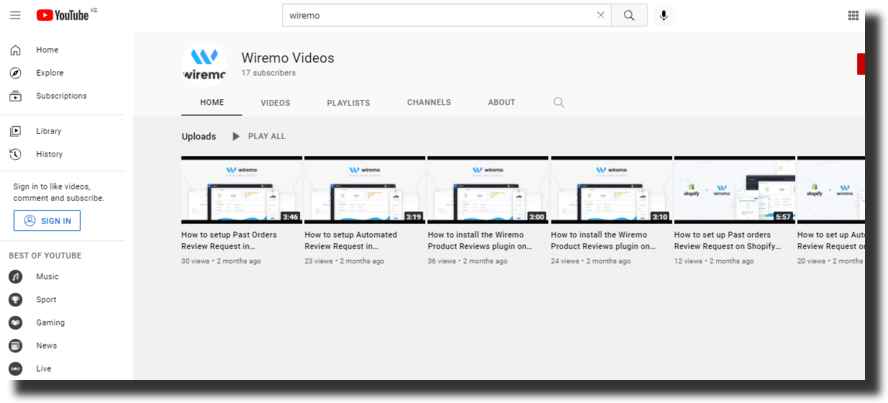Open title How to setup Automated Review Request

click(351, 241)
